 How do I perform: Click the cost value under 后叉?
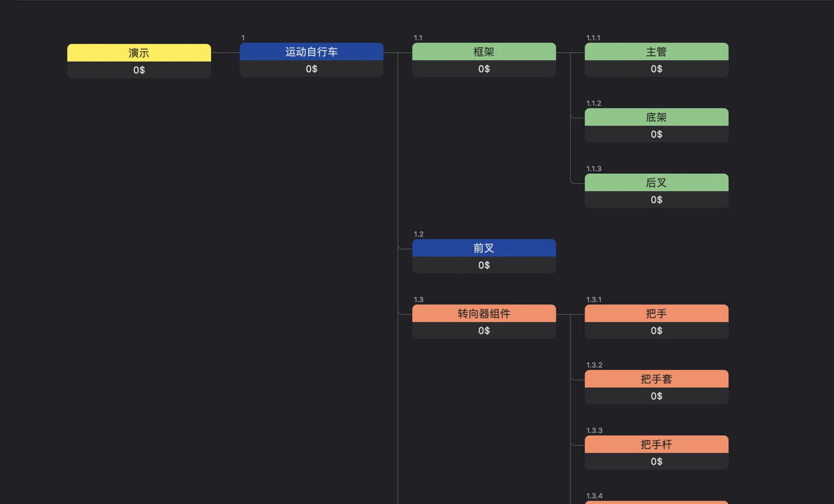[656, 200]
